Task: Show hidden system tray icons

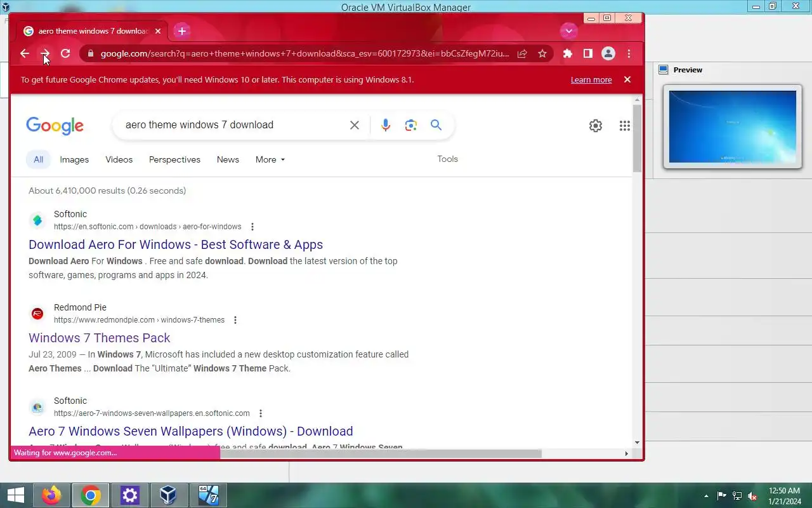Action: 706,496
